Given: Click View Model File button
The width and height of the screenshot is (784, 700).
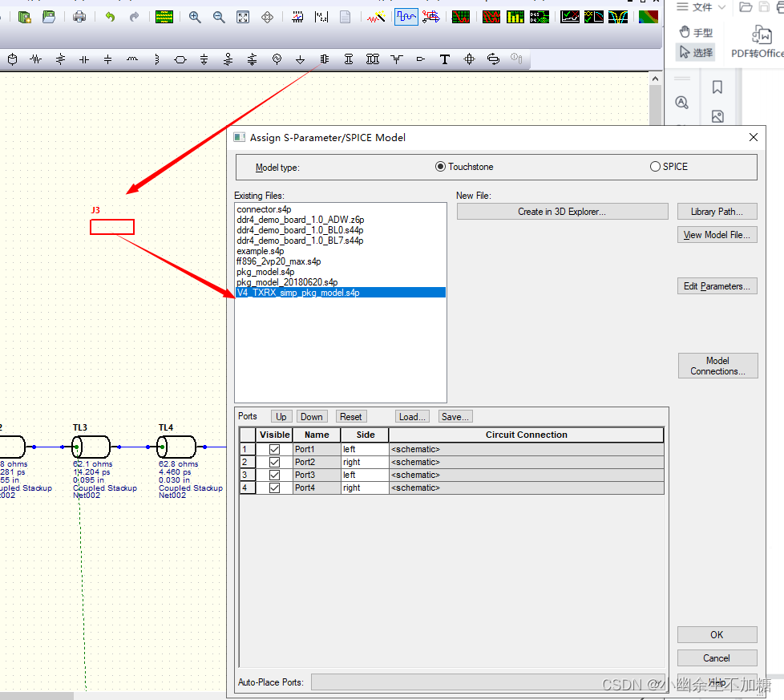Looking at the screenshot, I should tap(717, 234).
